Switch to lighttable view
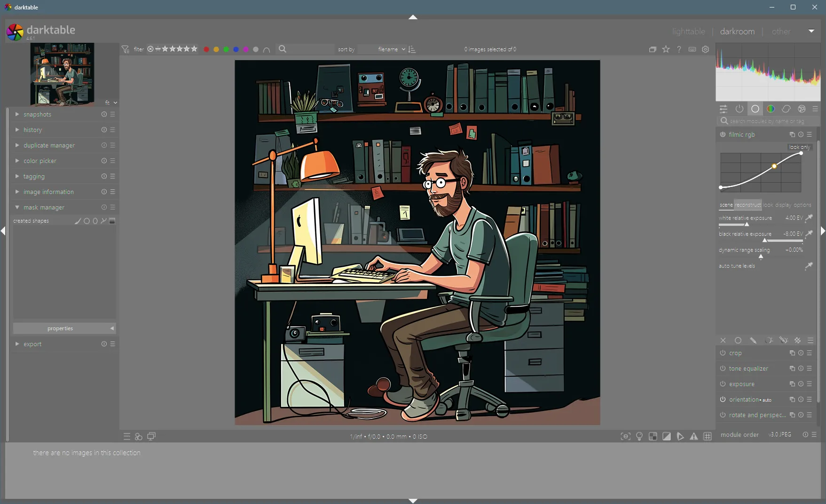 [x=688, y=31]
